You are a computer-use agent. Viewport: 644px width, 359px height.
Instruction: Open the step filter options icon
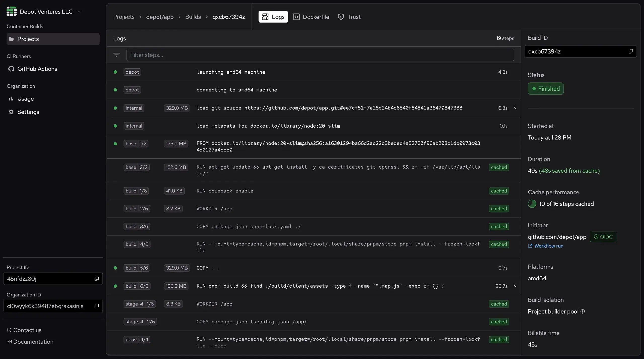coord(116,55)
